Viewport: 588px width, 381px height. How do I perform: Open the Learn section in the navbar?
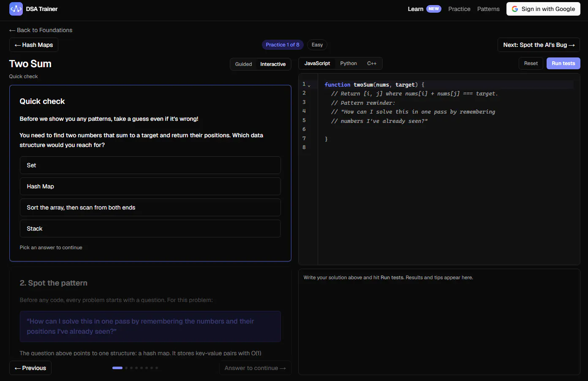[416, 9]
